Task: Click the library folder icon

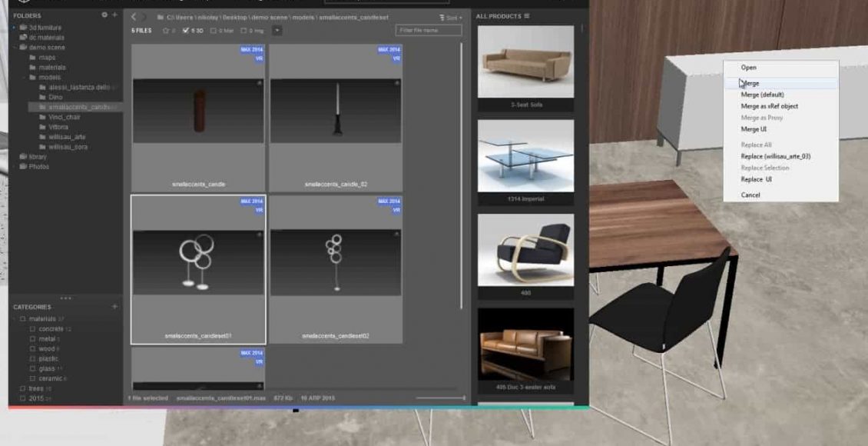Action: tap(22, 157)
